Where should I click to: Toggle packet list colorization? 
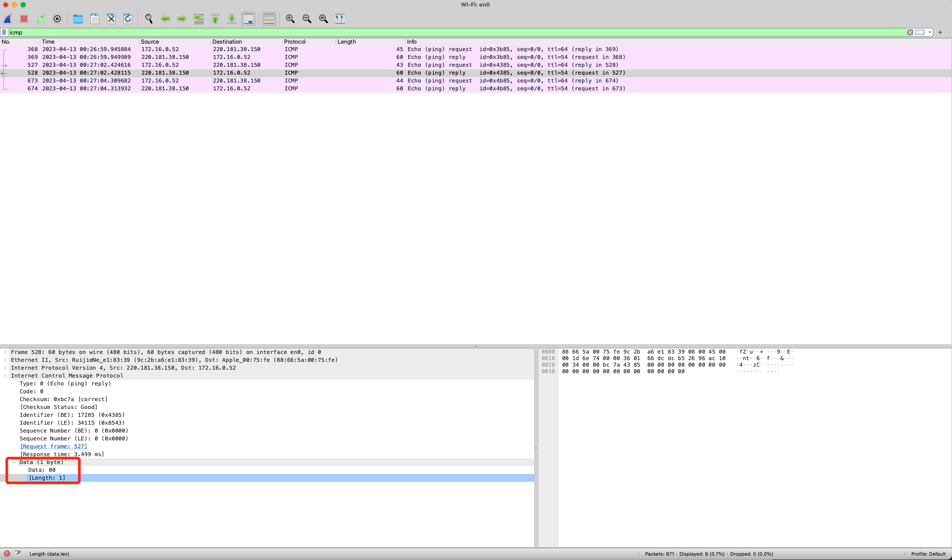[x=269, y=19]
